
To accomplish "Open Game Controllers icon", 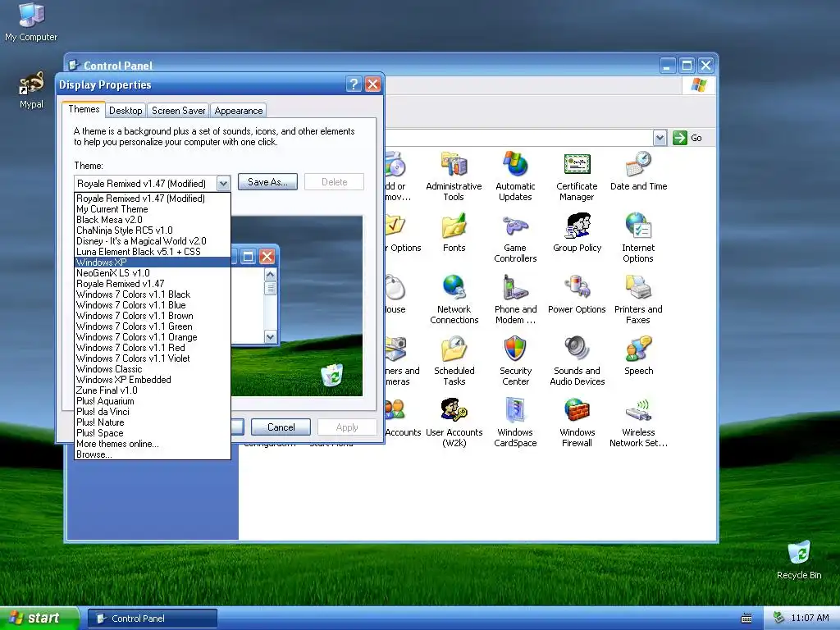I will tap(515, 238).
